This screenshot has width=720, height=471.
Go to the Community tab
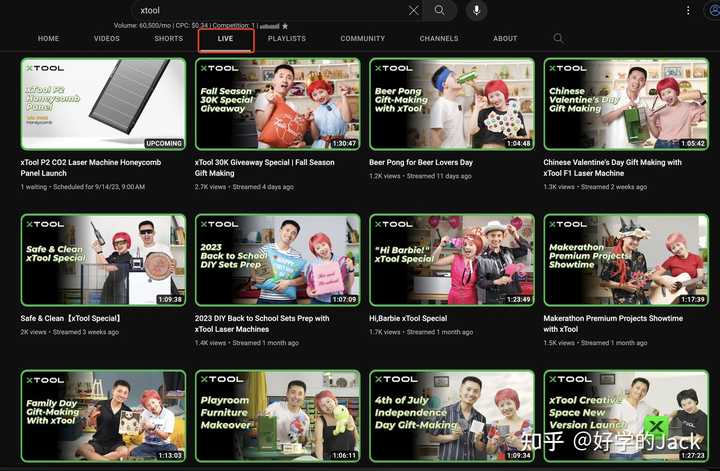pos(362,39)
